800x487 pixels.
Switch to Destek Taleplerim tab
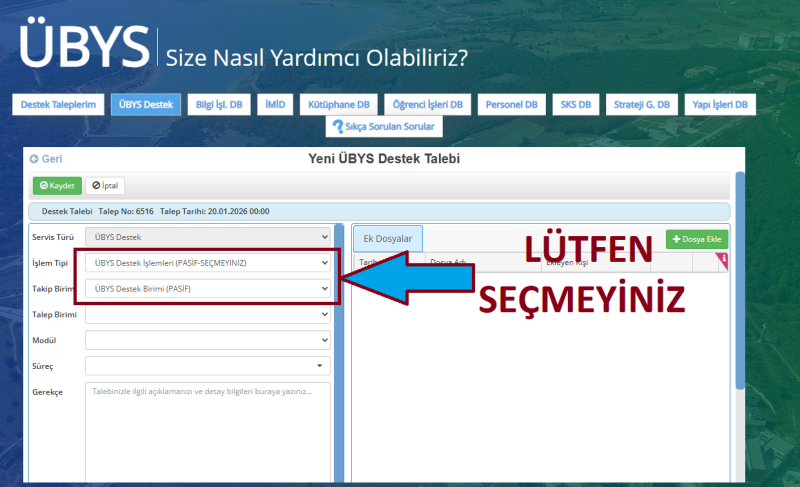pos(58,104)
